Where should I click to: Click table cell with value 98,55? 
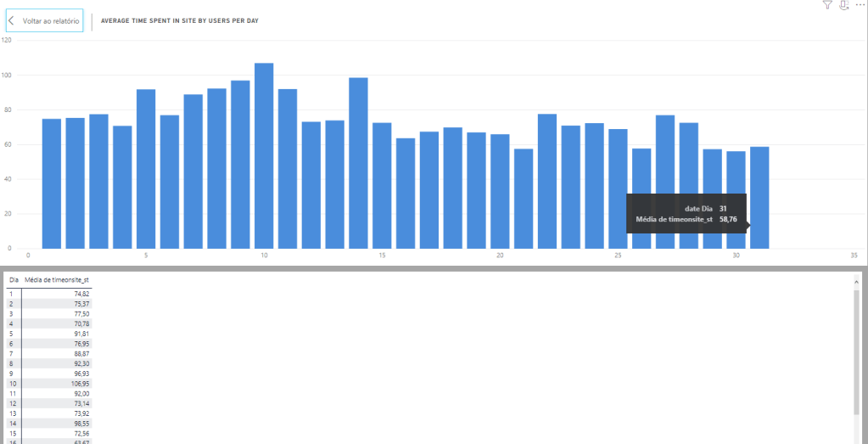78,424
